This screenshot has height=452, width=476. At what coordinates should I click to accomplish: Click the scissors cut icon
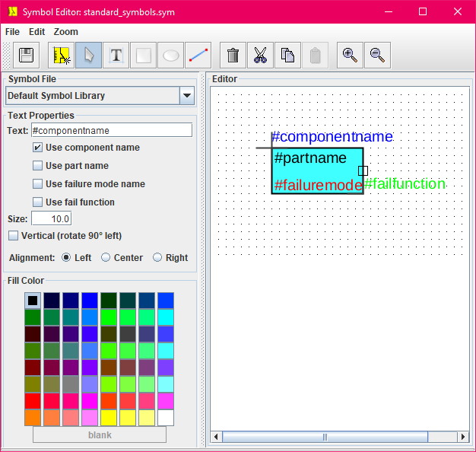(261, 56)
